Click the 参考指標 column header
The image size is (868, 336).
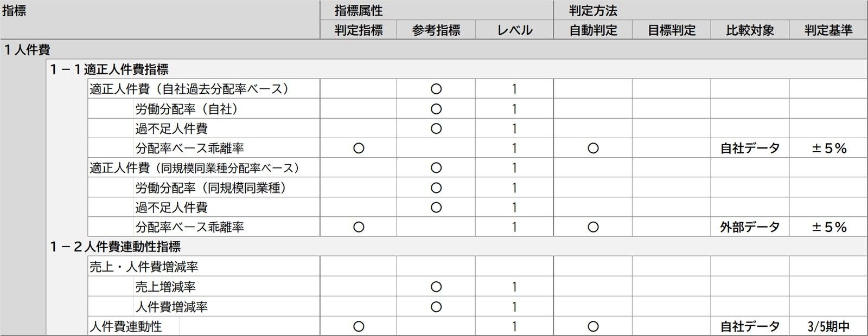click(436, 30)
